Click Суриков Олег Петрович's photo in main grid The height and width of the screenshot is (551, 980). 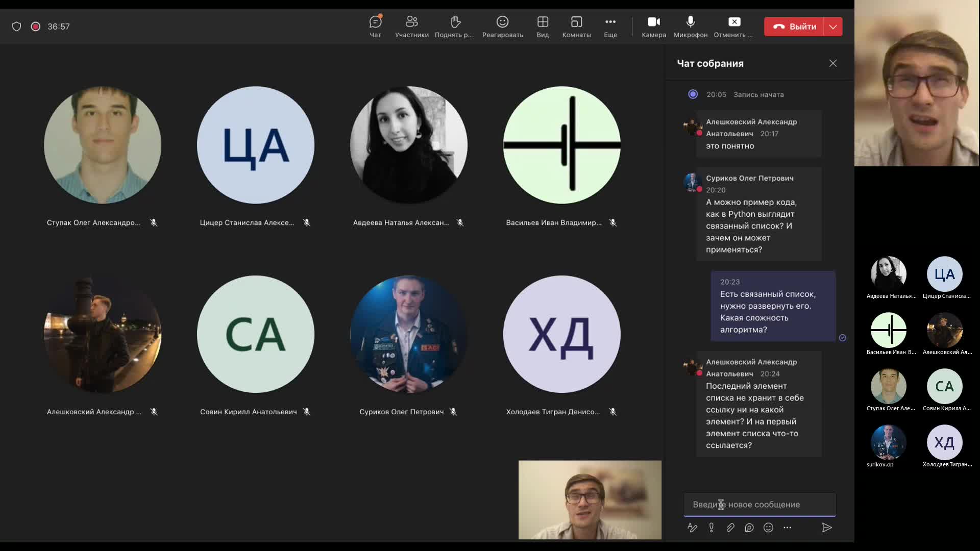coord(409,334)
